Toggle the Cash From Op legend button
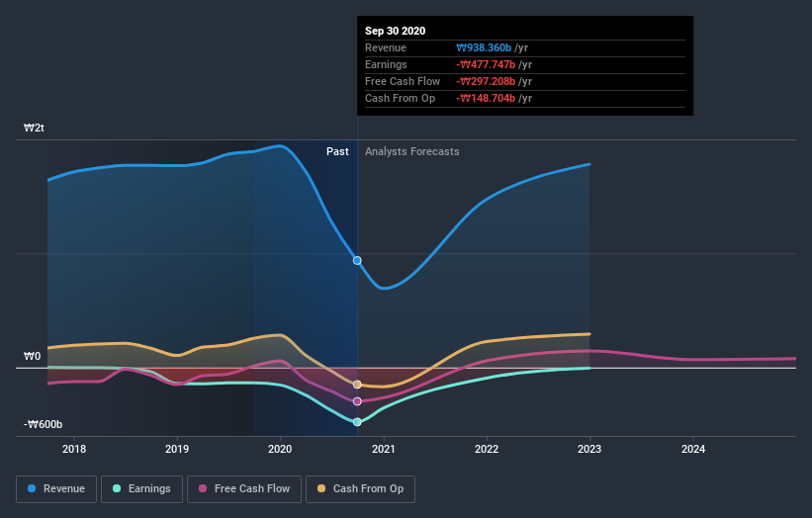Image resolution: width=812 pixels, height=518 pixels. point(360,489)
